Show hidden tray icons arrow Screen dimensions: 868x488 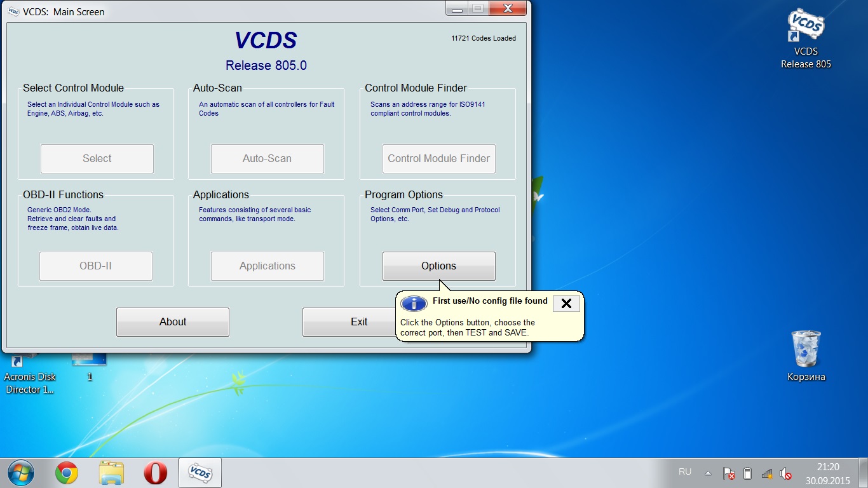708,473
